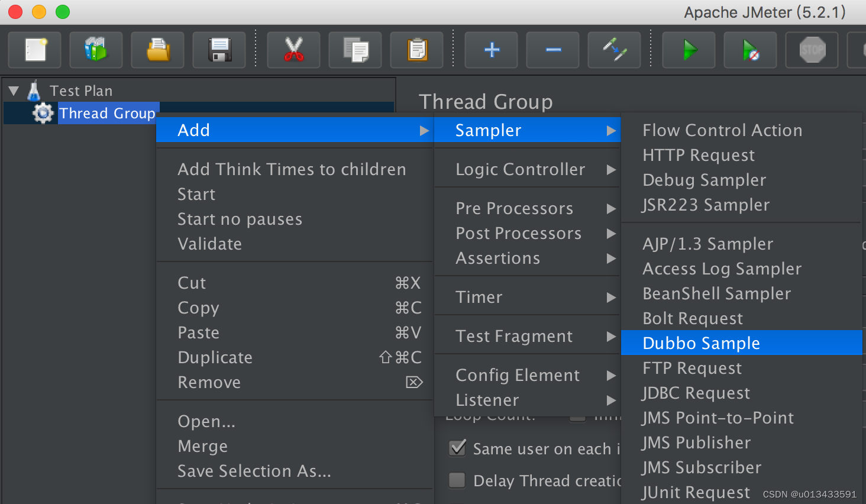Choose Duplicate in the context menu
866x504 pixels.
tap(295, 357)
